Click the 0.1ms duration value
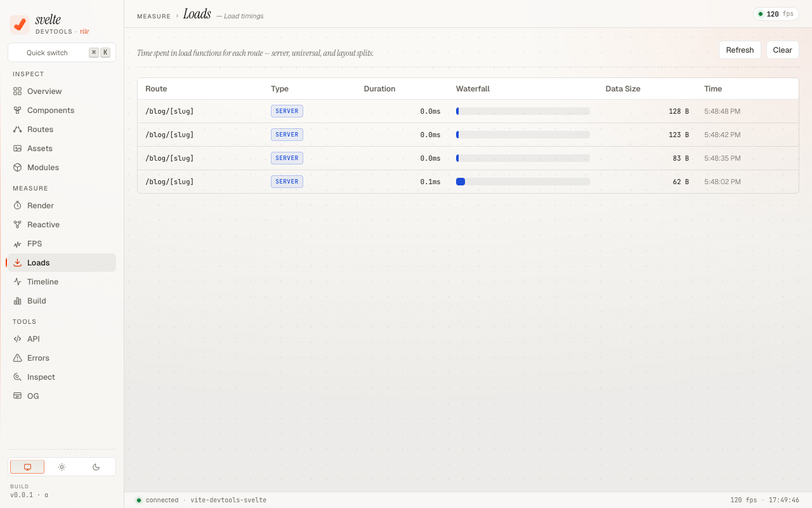 (430, 182)
